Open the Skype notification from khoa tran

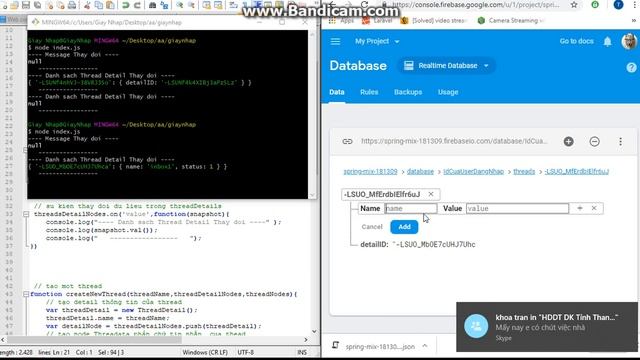pyautogui.click(x=547, y=327)
